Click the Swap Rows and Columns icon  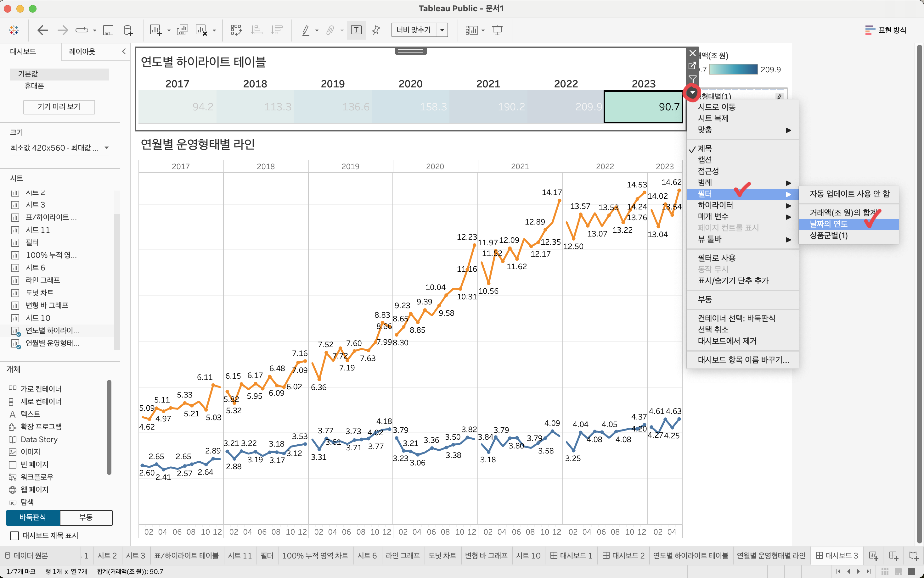point(236,30)
